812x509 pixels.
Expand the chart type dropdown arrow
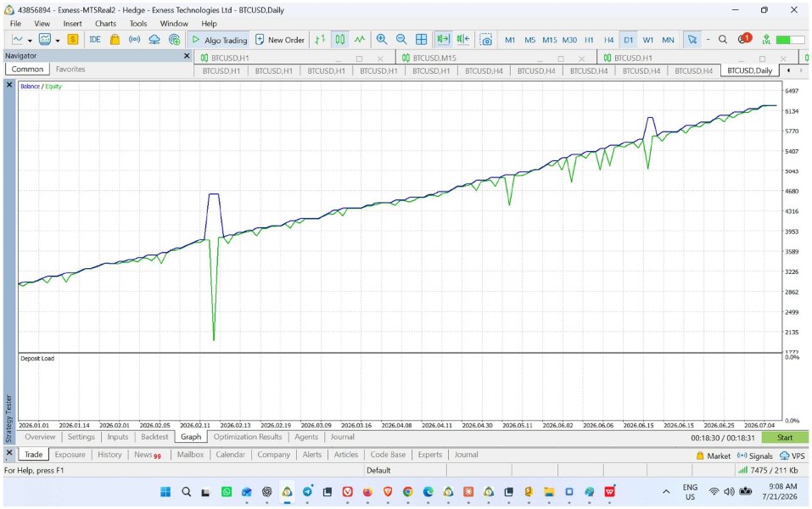click(x=30, y=40)
